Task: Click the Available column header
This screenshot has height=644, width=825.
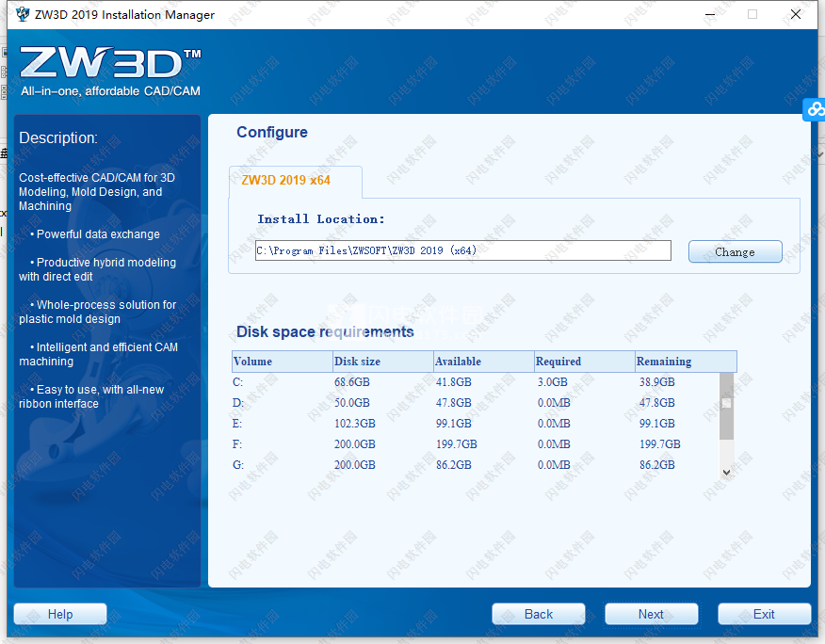Action: [x=484, y=362]
